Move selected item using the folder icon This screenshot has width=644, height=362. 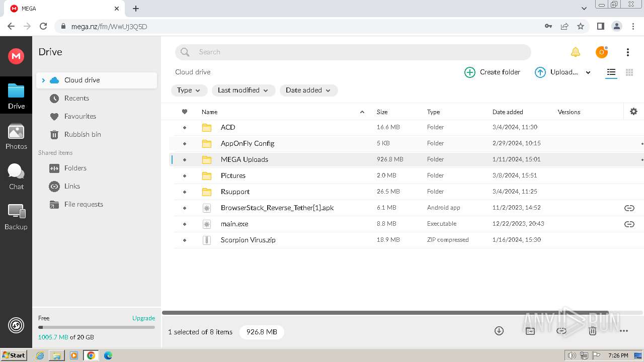coord(530,331)
